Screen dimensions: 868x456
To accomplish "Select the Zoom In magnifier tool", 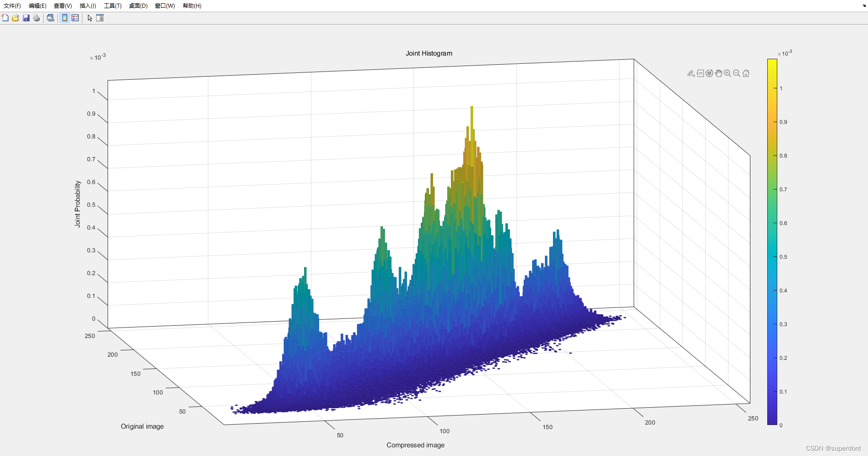I will pos(728,73).
